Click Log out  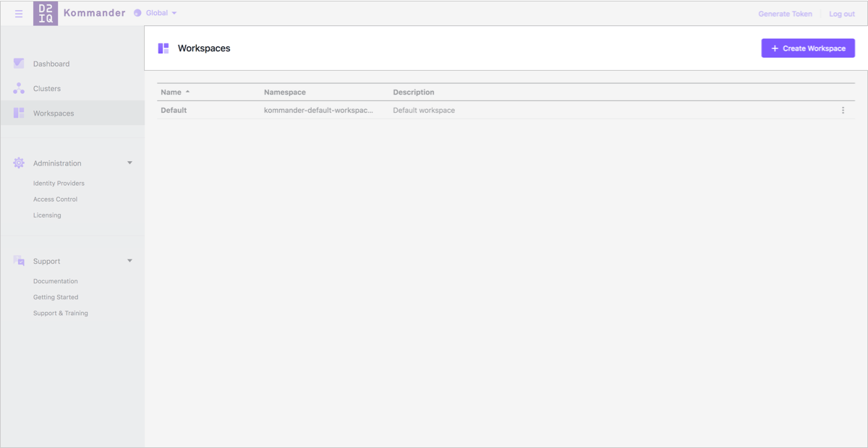click(842, 14)
